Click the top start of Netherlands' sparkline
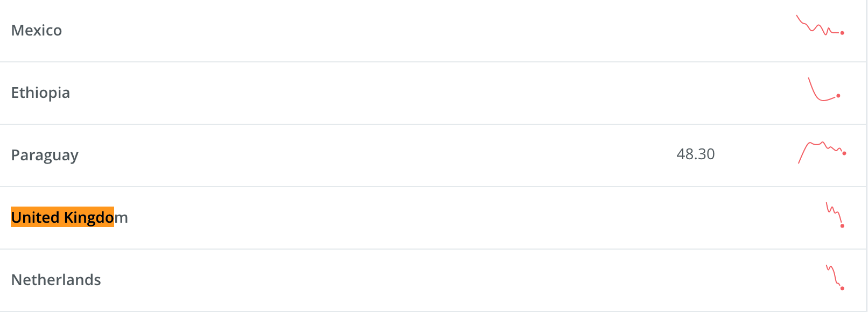The image size is (868, 312). pyautogui.click(x=827, y=266)
